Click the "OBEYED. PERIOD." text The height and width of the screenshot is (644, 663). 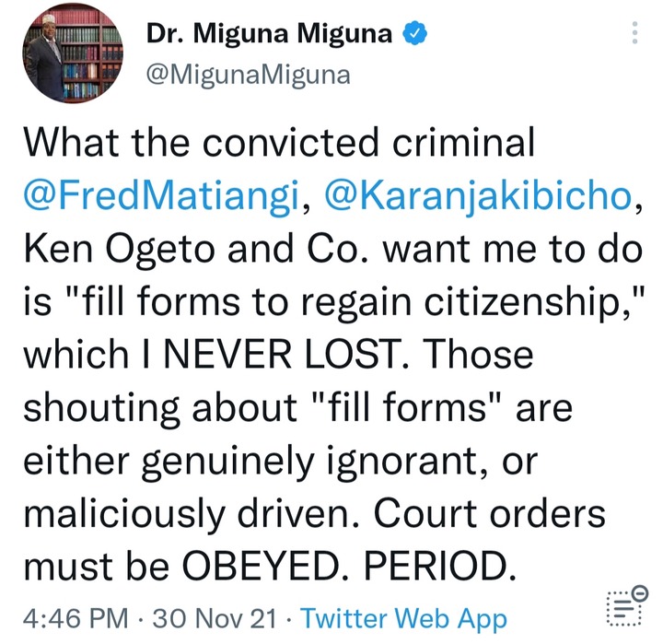click(349, 566)
